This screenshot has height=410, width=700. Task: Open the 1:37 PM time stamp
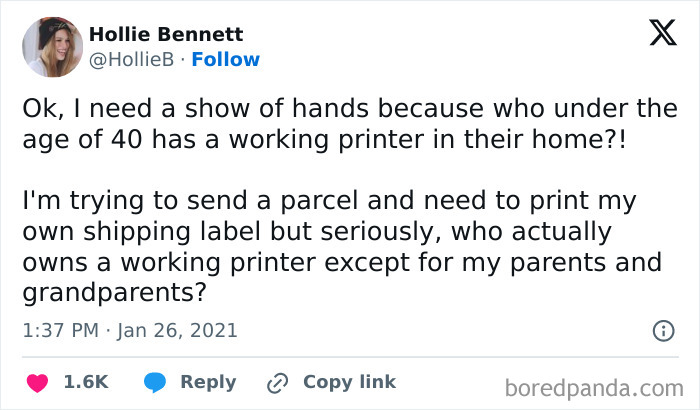pyautogui.click(x=61, y=331)
